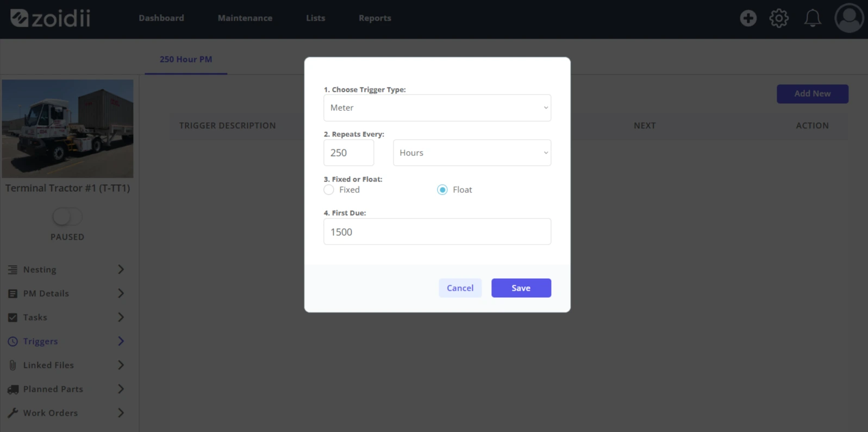This screenshot has height=432, width=868.
Task: Open the Linked Files sidebar link
Action: pos(48,365)
